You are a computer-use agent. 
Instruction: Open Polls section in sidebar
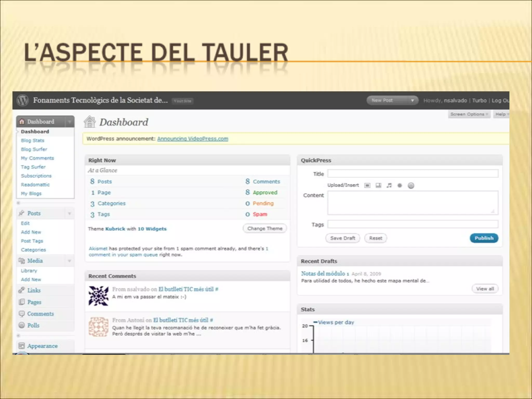[33, 325]
